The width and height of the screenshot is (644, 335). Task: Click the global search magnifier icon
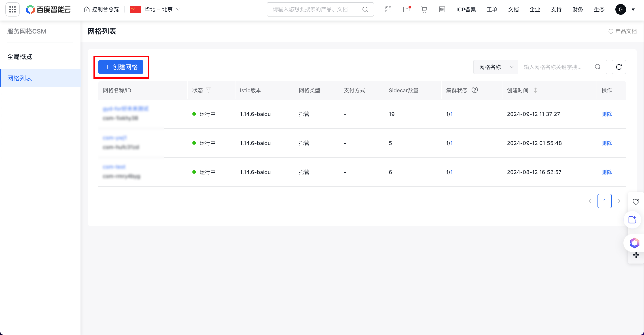coord(365,9)
